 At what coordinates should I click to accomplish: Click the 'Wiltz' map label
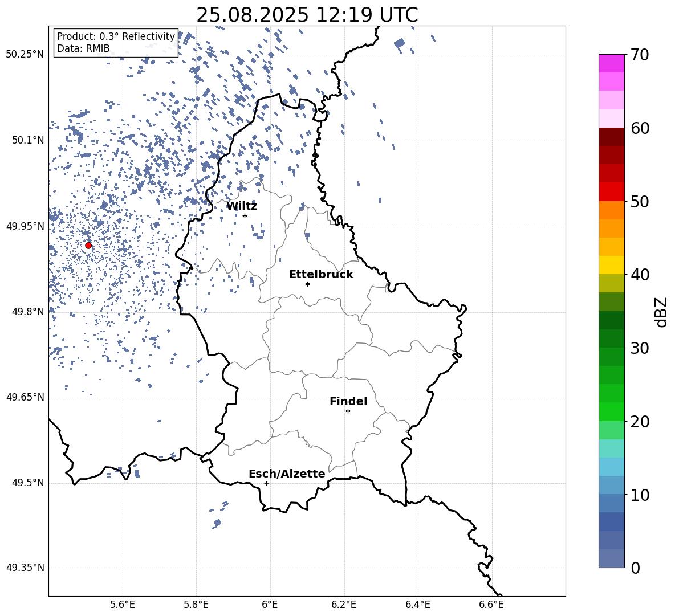point(242,206)
